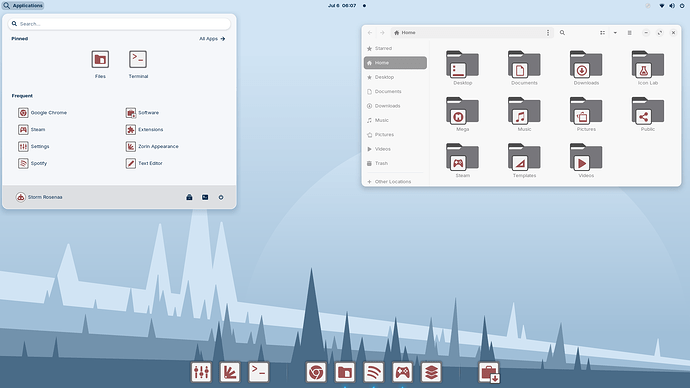Open Settings from Frequent apps
The width and height of the screenshot is (690, 388).
click(x=34, y=146)
